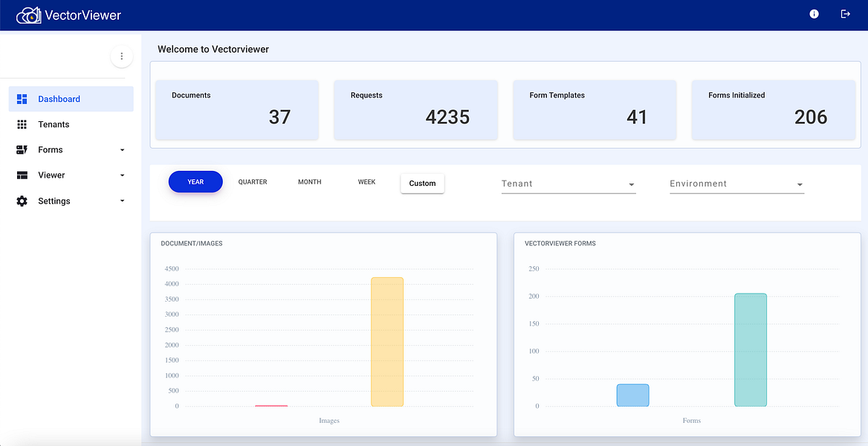Switch to MONTH time range
This screenshot has width=868, height=446.
pyautogui.click(x=309, y=181)
